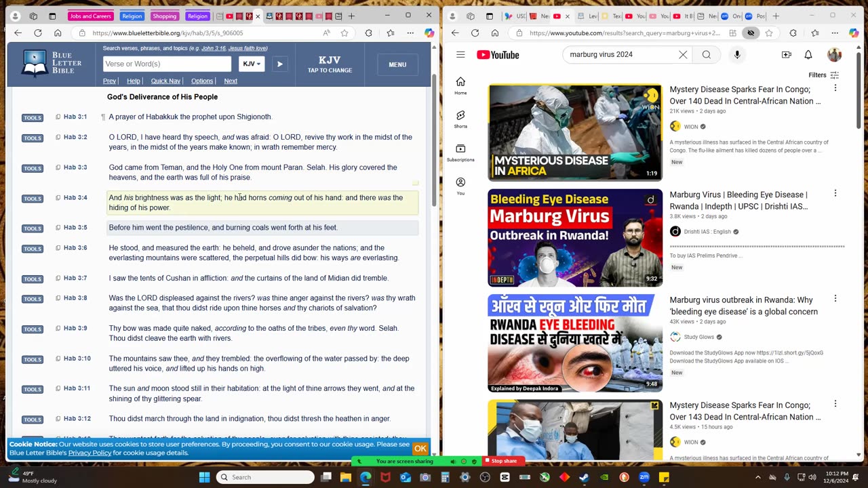Go to the YouTube logo home link
Screen dimensions: 868x488
(x=498, y=55)
